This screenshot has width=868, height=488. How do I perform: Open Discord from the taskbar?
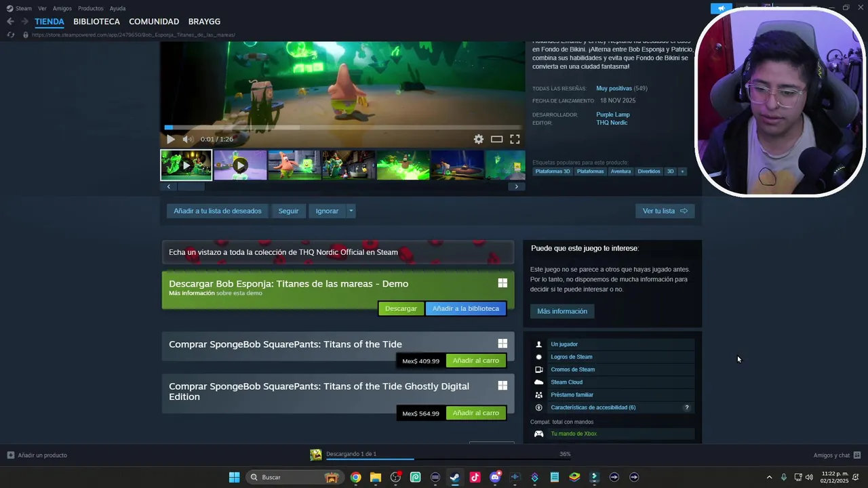tap(495, 477)
